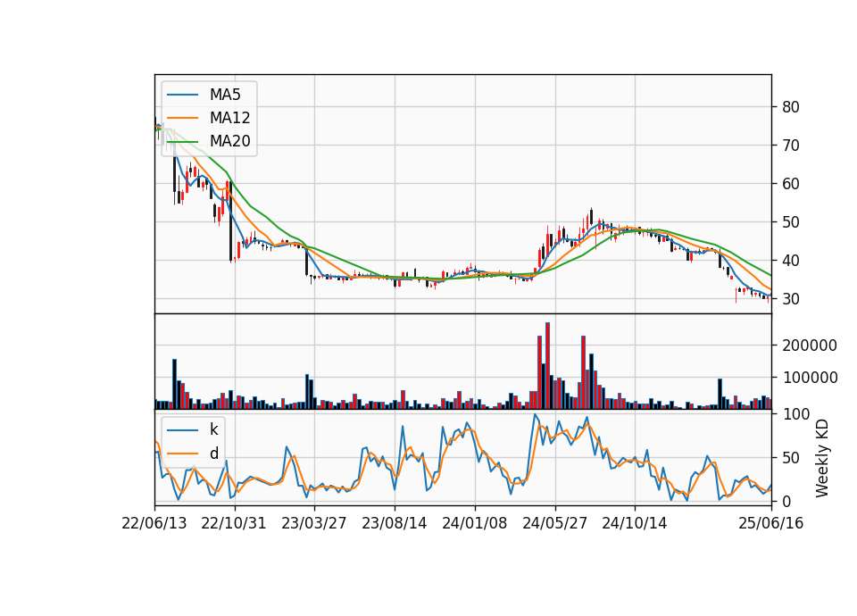This screenshot has width=857, height=616.
Task: Click the 100 tick on KD axis
Action: point(795,414)
